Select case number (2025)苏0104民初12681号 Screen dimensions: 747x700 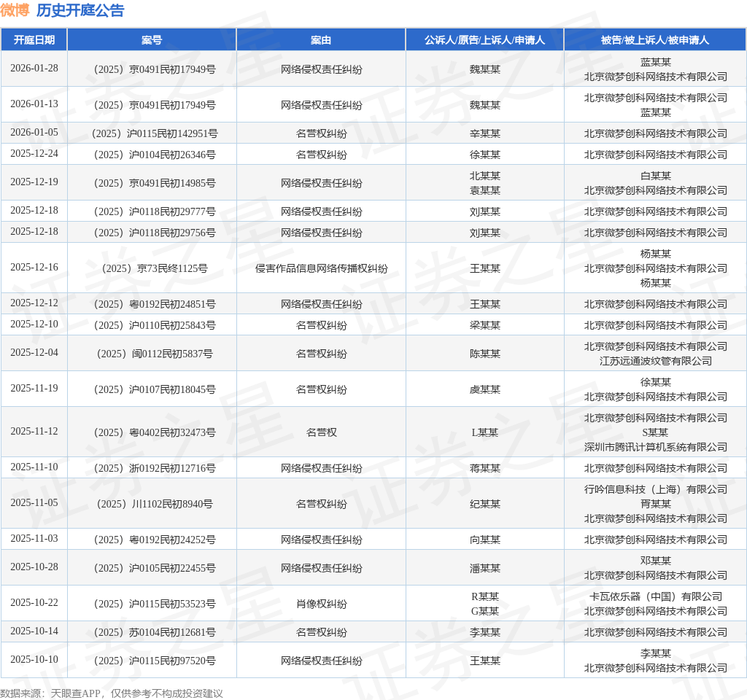coord(155,632)
